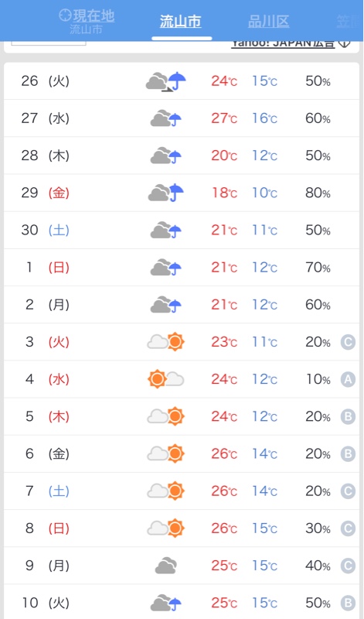Open the Yahoo! JAPAN広告 link
Viewport: 364px width, 619px height.
(x=283, y=44)
